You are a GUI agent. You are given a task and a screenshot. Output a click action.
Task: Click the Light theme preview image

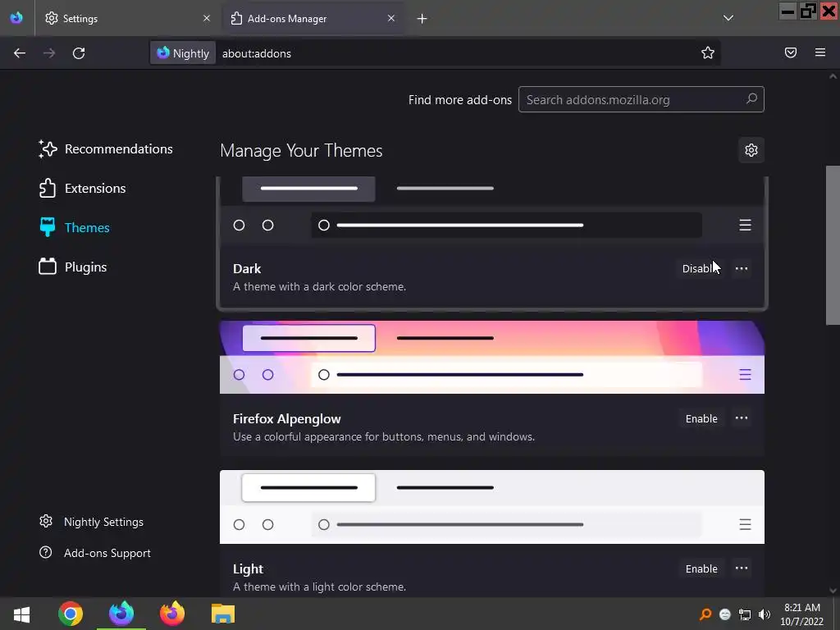pos(492,507)
